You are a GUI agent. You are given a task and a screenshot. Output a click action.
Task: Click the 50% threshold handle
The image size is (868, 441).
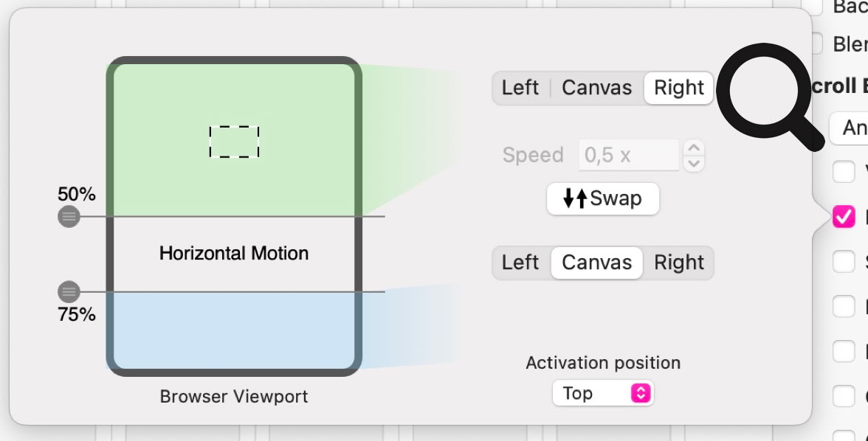coord(69,217)
